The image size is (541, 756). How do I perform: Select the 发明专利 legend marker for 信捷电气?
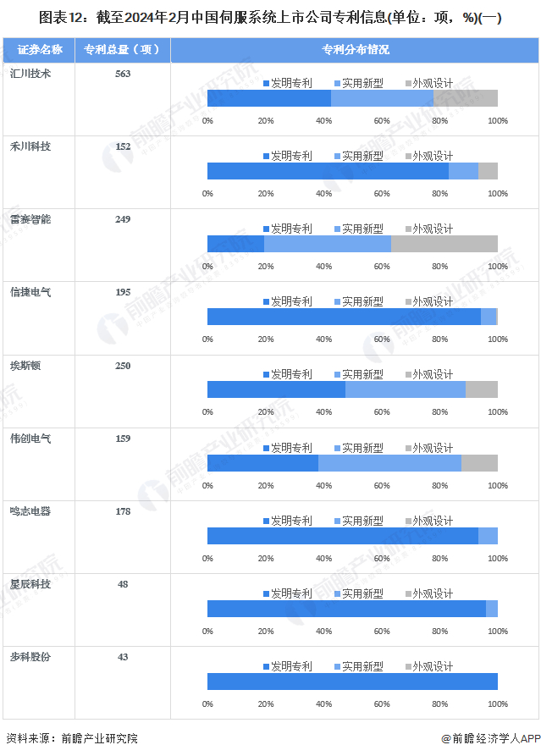267,302
